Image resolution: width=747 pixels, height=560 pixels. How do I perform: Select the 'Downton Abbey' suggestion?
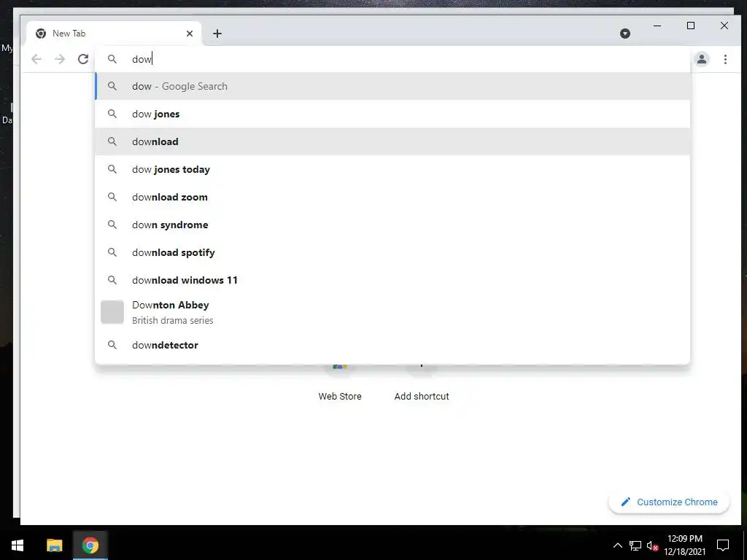[392, 312]
